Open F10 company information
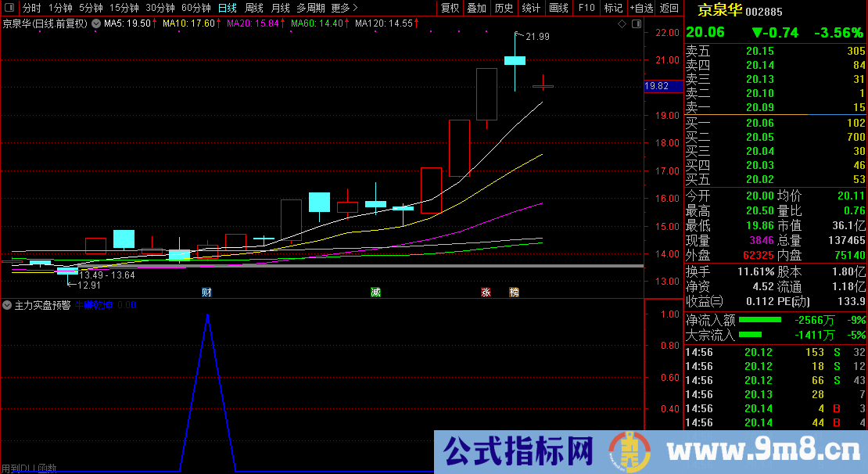Viewport: 868px width, 474px height. [586, 7]
